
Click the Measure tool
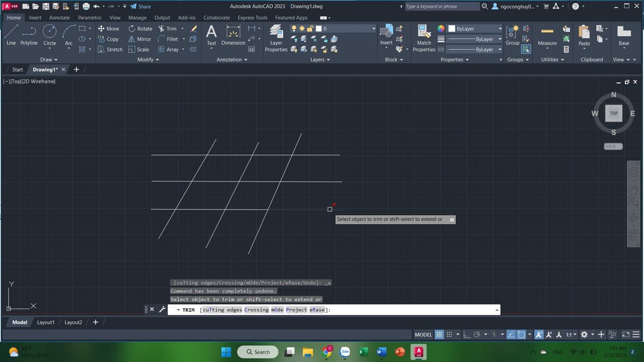(x=547, y=35)
